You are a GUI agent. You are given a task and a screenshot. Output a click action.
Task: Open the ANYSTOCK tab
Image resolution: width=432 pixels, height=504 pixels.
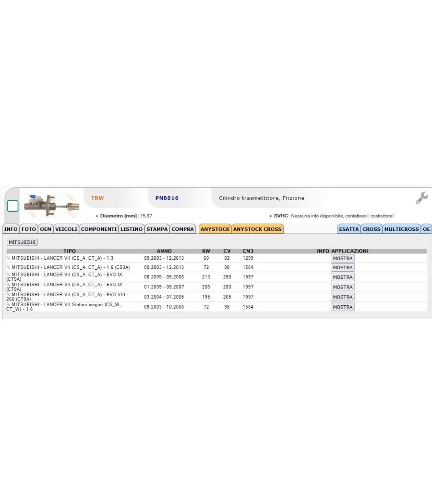click(x=215, y=229)
